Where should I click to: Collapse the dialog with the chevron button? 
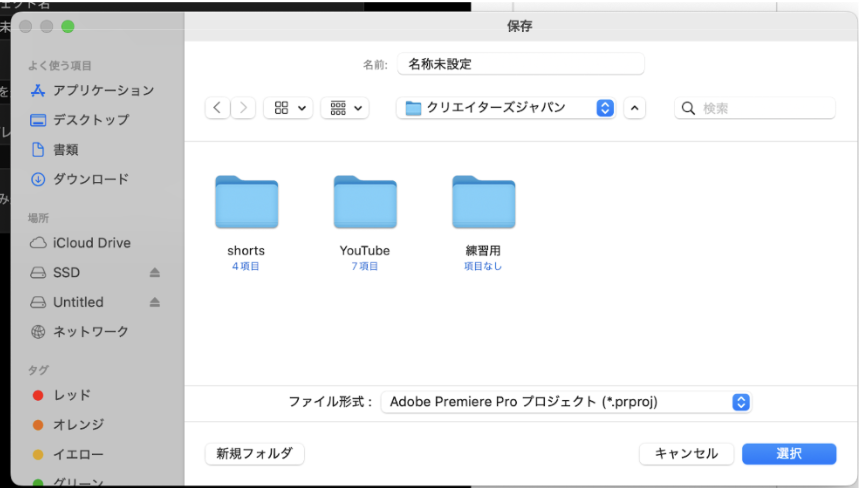635,108
